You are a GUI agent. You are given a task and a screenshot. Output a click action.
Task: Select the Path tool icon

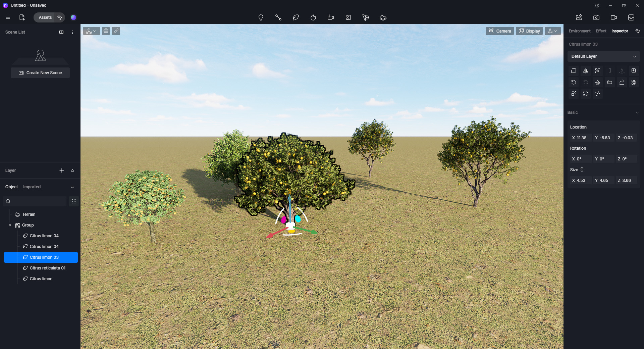coord(278,17)
